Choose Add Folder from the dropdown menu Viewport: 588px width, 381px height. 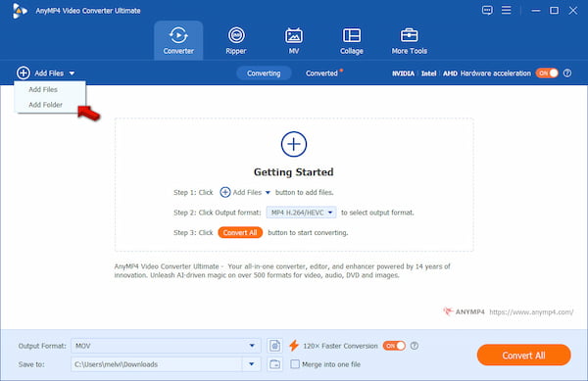click(45, 105)
